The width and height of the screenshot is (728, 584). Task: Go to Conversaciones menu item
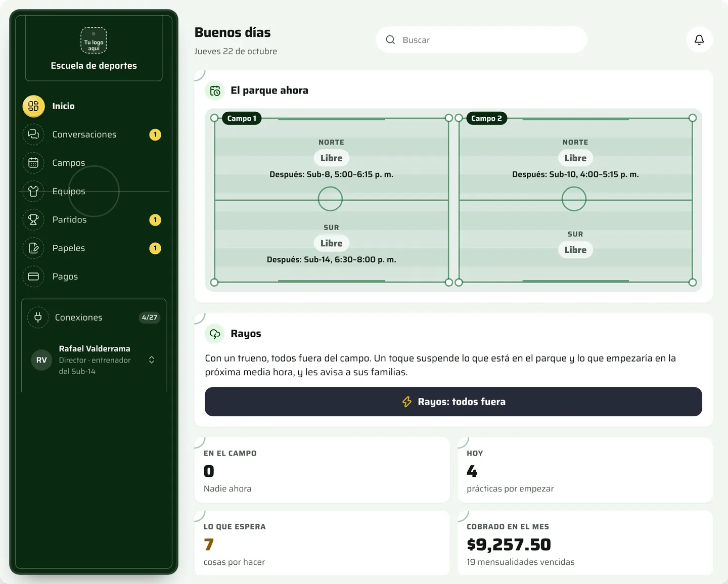tap(94, 134)
